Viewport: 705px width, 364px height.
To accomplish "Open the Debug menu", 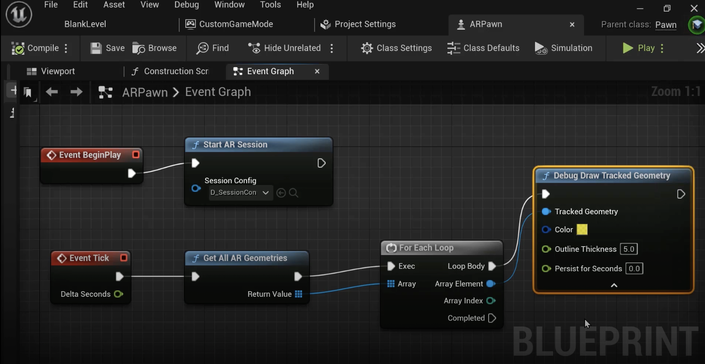I will (x=187, y=5).
